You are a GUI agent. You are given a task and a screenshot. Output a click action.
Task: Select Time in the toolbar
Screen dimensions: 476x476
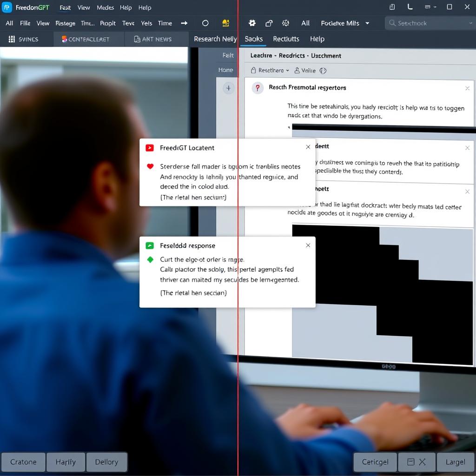[165, 23]
